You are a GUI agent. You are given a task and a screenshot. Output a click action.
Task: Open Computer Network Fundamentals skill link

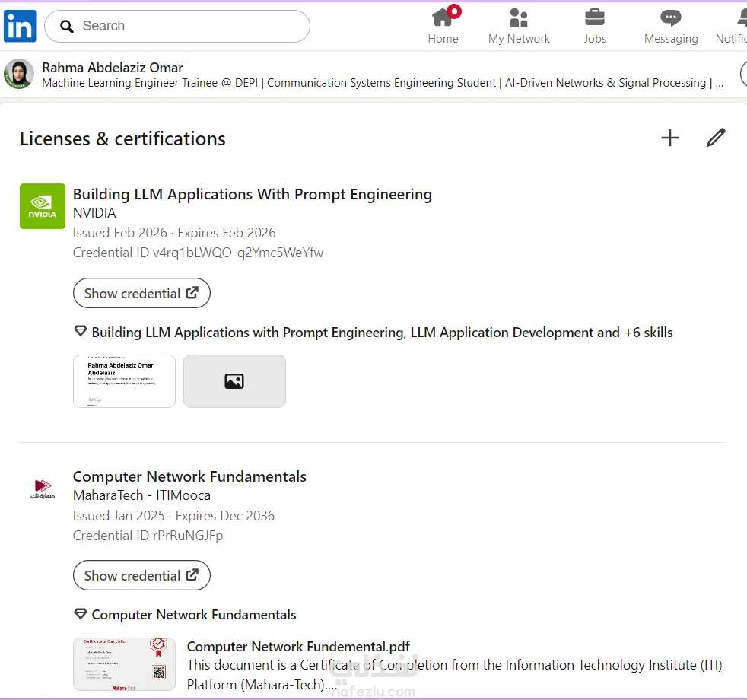194,615
